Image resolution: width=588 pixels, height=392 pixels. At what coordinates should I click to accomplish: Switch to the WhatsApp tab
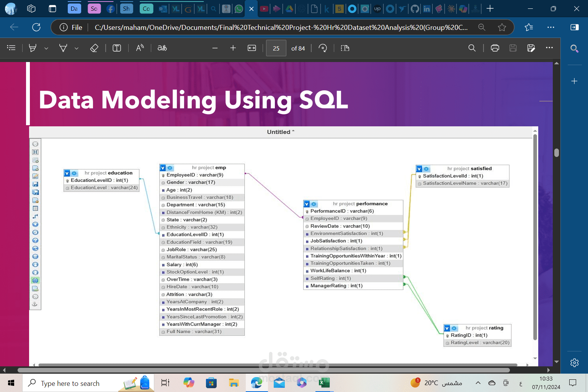(x=239, y=8)
